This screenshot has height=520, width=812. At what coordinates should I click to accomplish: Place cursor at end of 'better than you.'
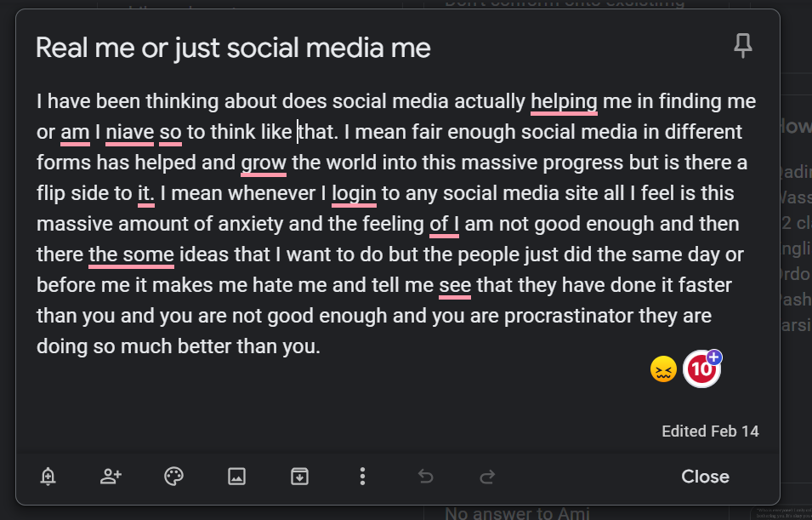(321, 347)
